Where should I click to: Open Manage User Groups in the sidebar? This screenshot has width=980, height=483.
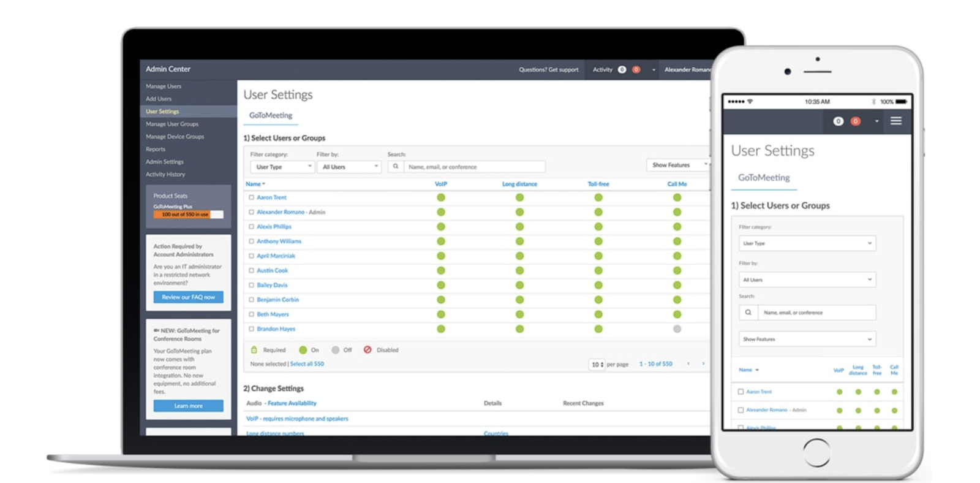(172, 124)
